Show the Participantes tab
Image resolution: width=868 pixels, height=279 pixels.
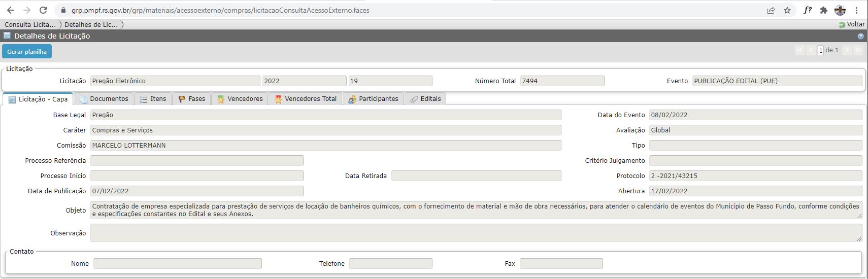pos(374,99)
